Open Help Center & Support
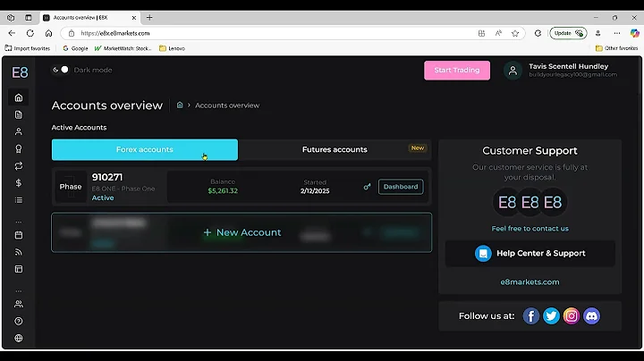 pyautogui.click(x=530, y=254)
